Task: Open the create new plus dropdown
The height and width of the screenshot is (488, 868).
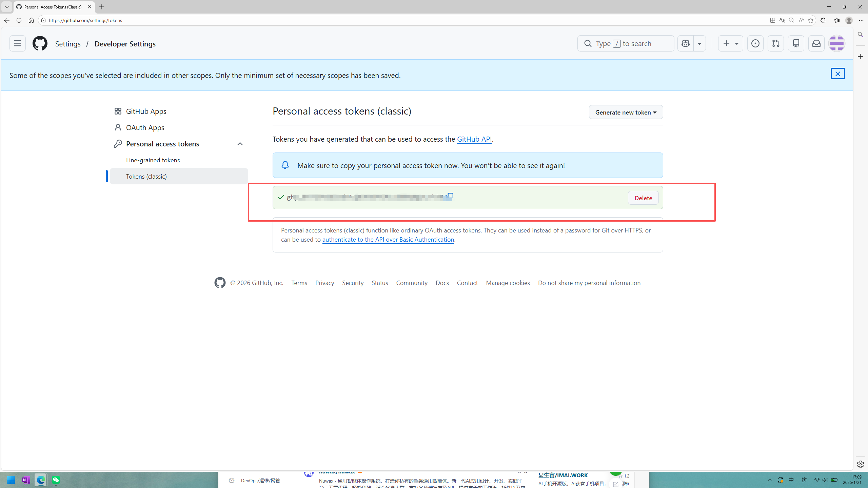Action: 730,43
